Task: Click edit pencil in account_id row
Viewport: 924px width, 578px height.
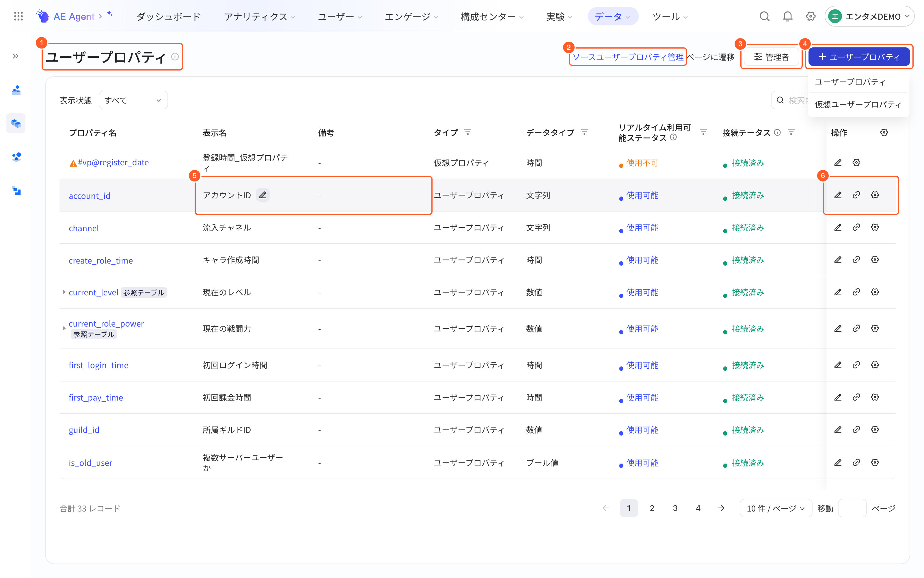Action: click(838, 195)
